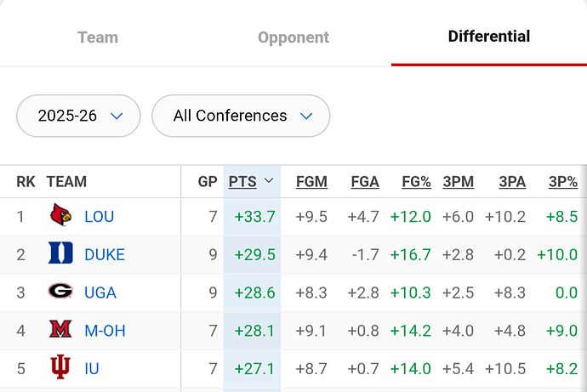
Task: Click the Georgia Bulldogs G logo
Action: (x=61, y=292)
